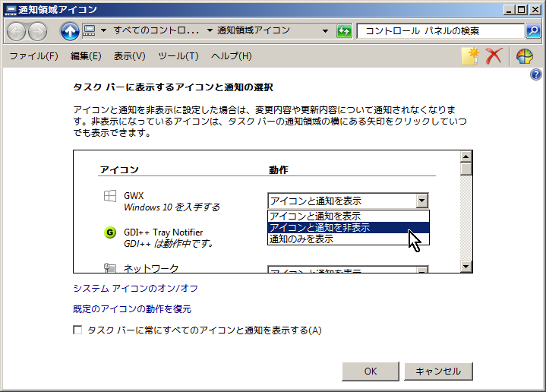Go up one level with blue arrow
This screenshot has width=546, height=392.
[x=70, y=31]
